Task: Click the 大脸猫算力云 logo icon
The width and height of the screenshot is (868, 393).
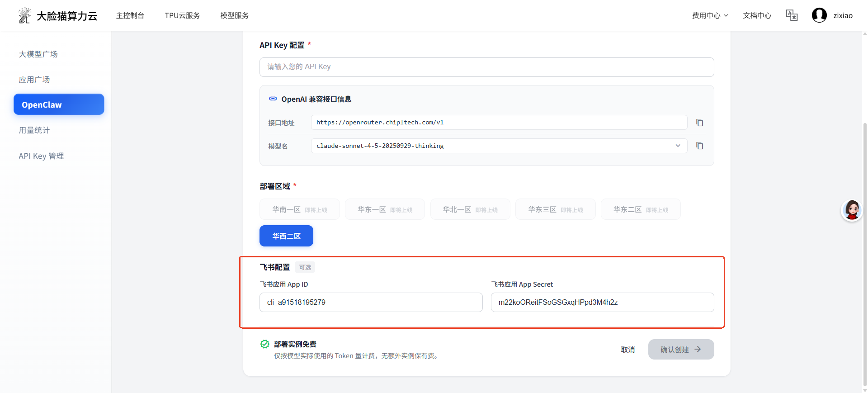Action: pyautogui.click(x=24, y=15)
